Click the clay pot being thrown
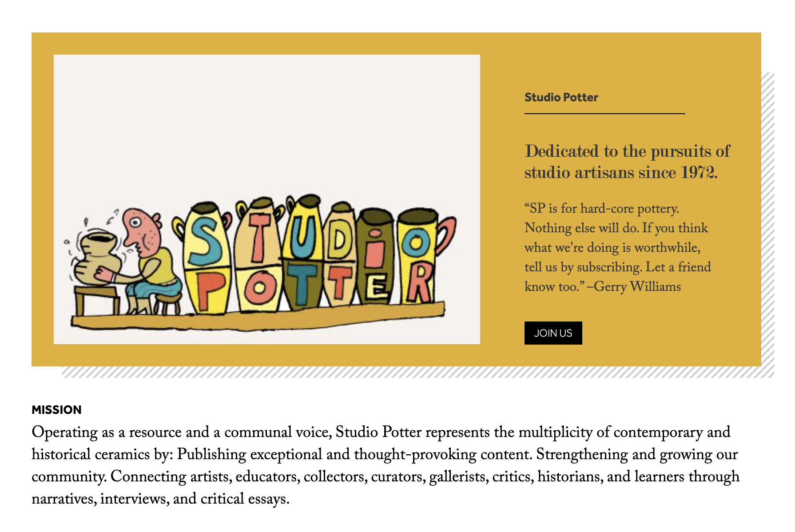 pos(97,258)
